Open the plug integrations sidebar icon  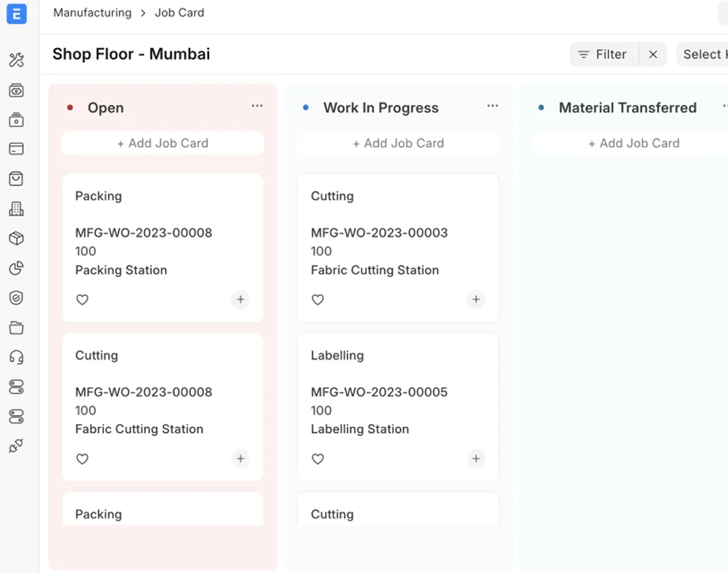tap(16, 446)
